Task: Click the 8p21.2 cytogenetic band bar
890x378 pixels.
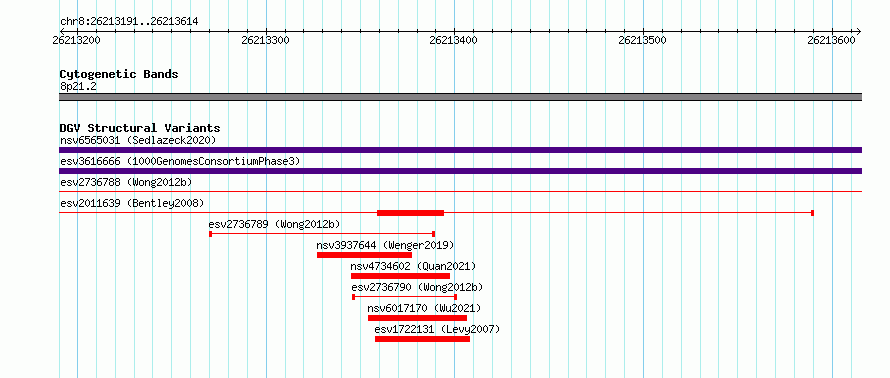Action: tap(460, 97)
